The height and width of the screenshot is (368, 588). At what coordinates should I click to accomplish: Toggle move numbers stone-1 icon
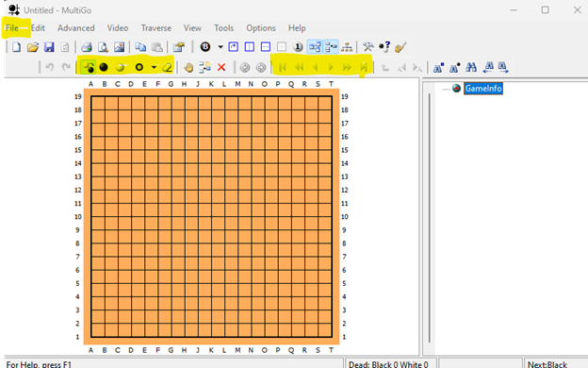click(298, 47)
